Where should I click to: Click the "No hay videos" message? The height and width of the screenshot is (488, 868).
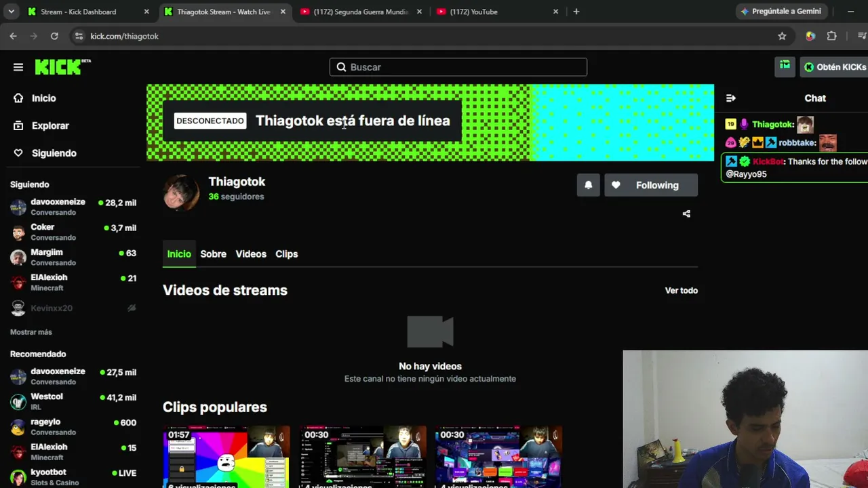click(x=430, y=367)
